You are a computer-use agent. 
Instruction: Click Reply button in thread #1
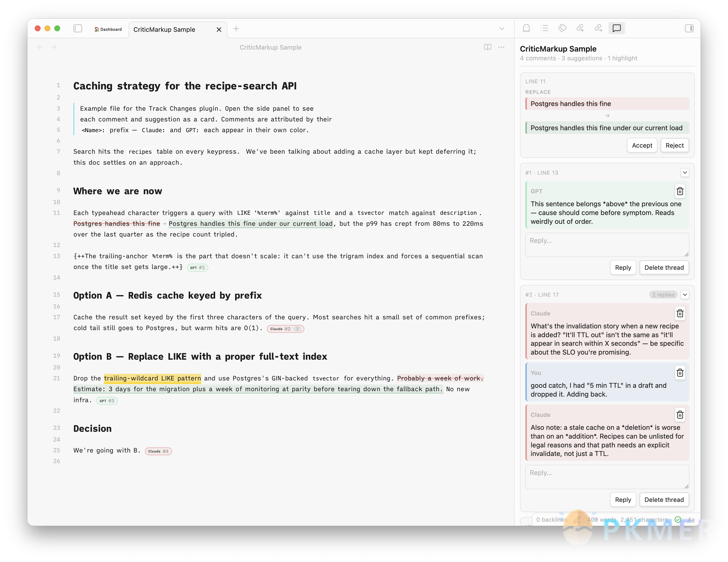623,268
